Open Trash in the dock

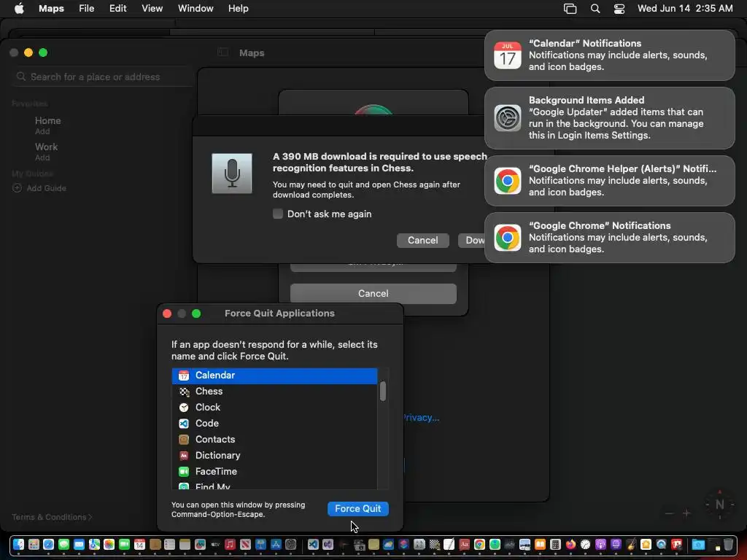coord(729,544)
